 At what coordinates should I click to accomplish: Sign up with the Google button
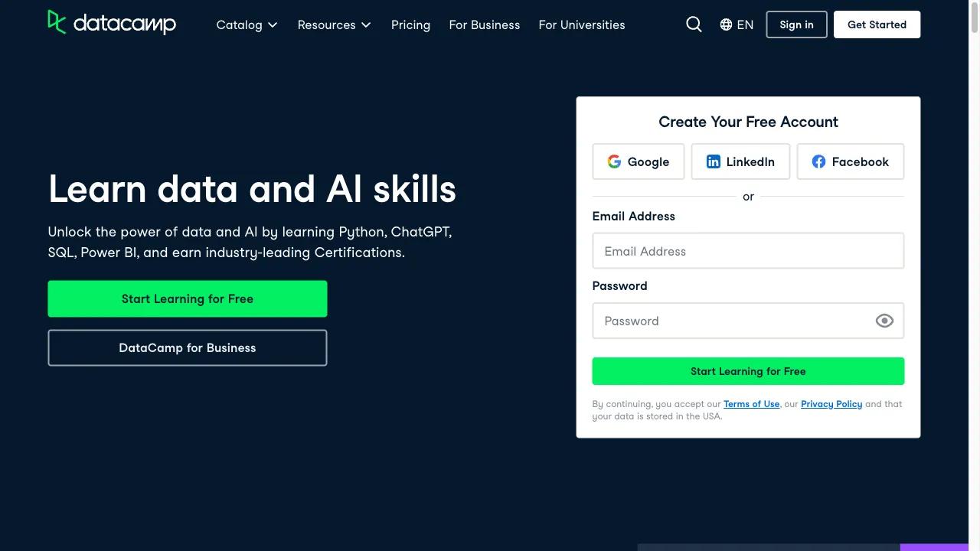[x=638, y=161]
